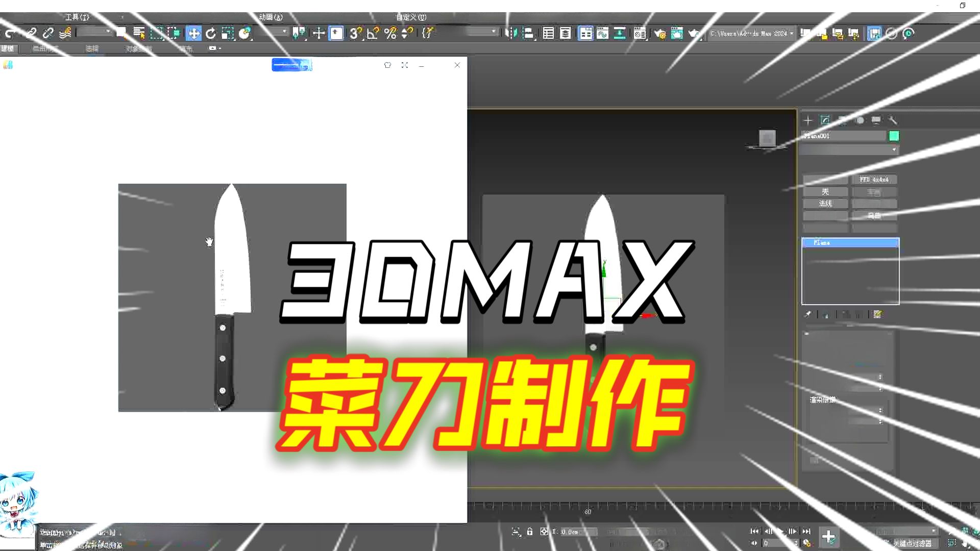The width and height of the screenshot is (980, 551).
Task: Select the Unlink selection icon
Action: pyautogui.click(x=48, y=34)
